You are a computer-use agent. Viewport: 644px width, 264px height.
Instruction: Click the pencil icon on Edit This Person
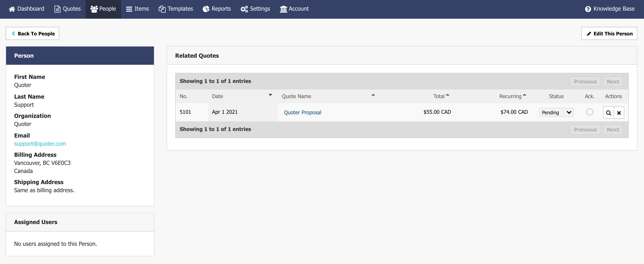(589, 34)
